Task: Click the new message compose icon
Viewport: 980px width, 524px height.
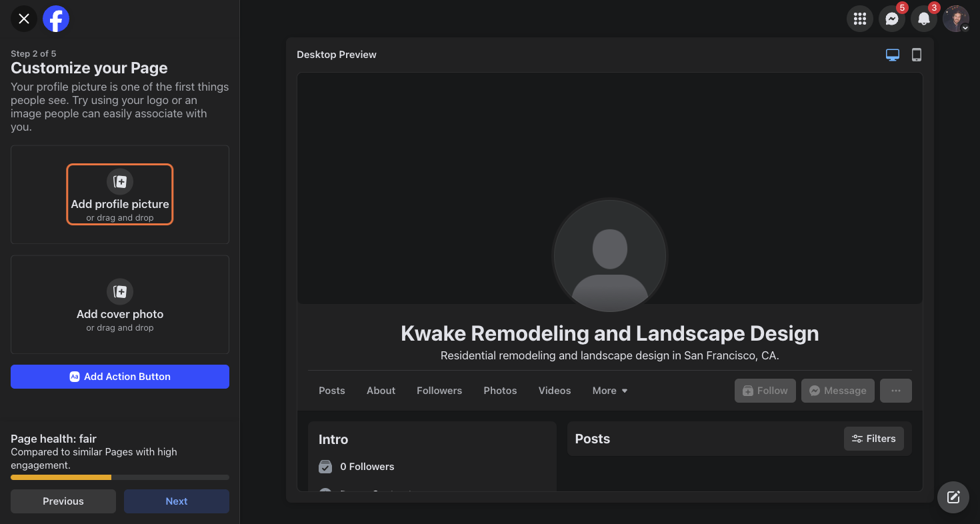Action: click(953, 497)
